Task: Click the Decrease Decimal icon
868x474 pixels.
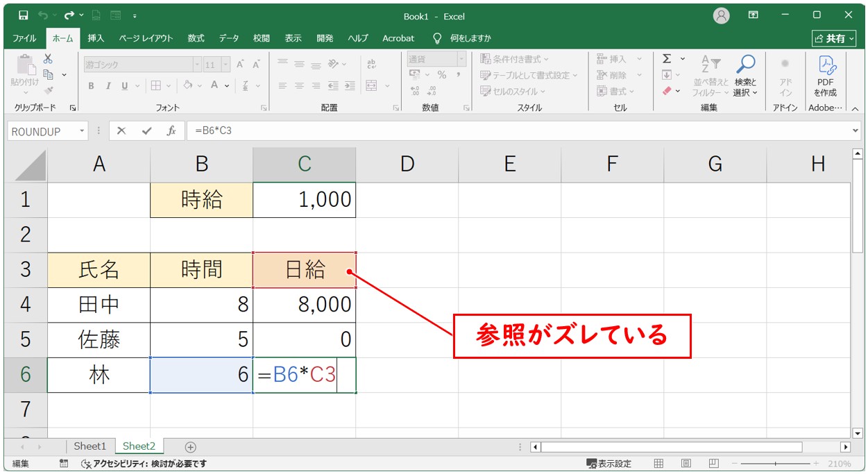Action: [432, 91]
